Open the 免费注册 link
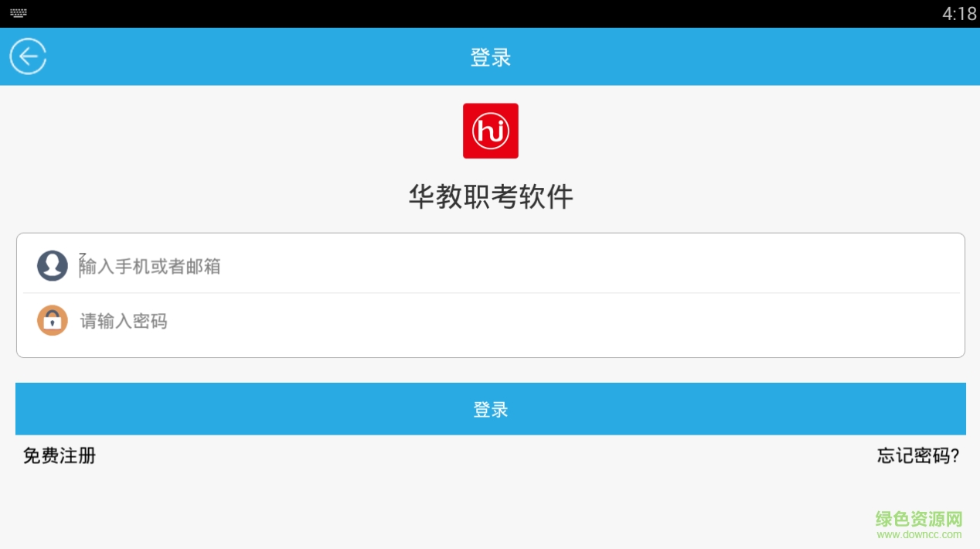 (x=60, y=455)
